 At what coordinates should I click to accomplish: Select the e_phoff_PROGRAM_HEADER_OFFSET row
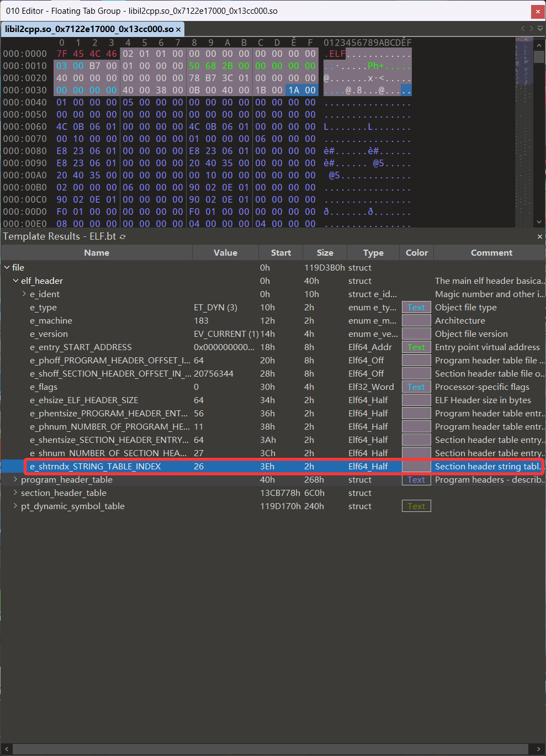click(x=273, y=360)
